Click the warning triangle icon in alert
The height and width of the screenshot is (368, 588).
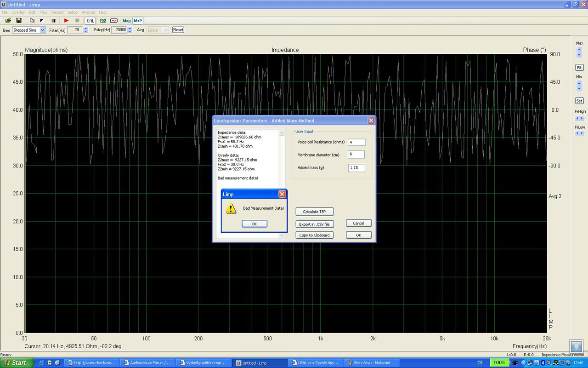(x=231, y=209)
